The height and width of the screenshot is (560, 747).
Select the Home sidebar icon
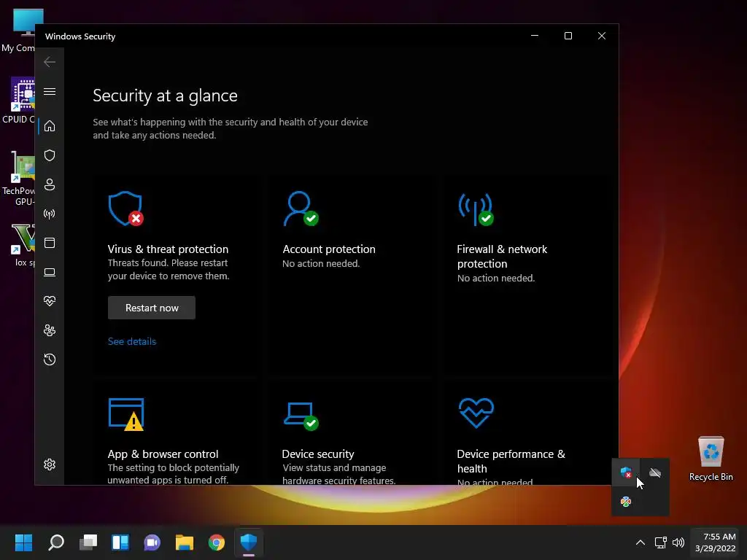pos(50,126)
